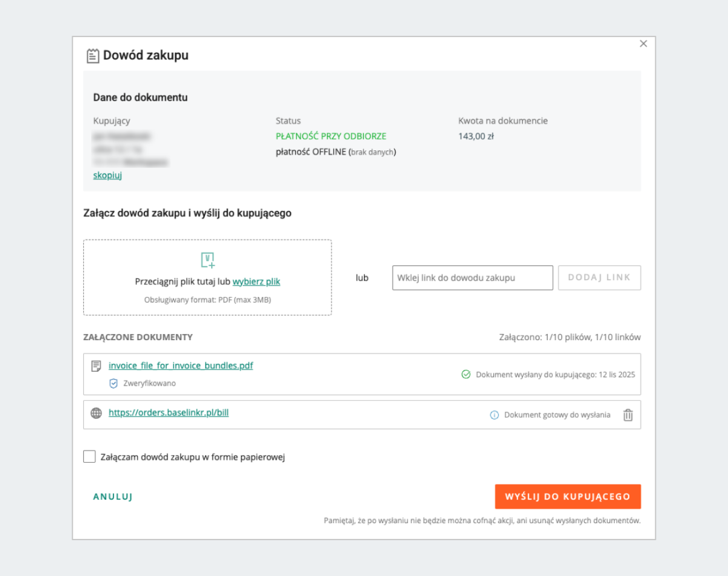Delete the baselinkr link with trash icon
The height and width of the screenshot is (576, 728).
coord(628,415)
